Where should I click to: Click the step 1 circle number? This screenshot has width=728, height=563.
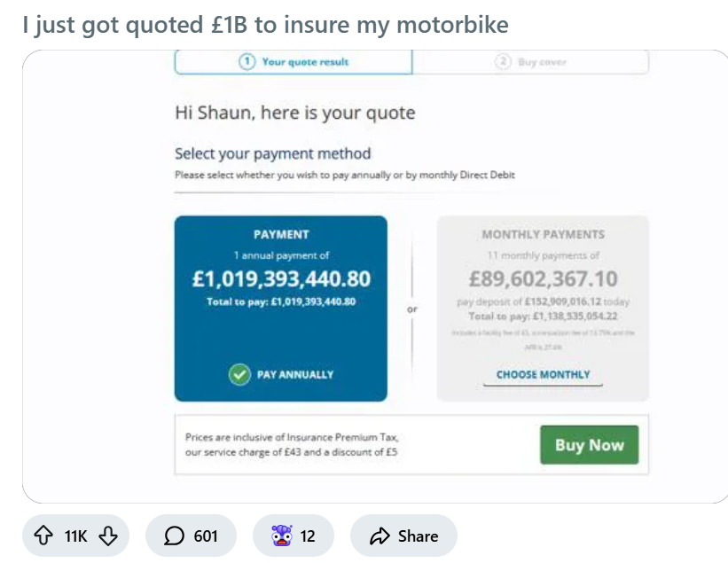click(247, 62)
